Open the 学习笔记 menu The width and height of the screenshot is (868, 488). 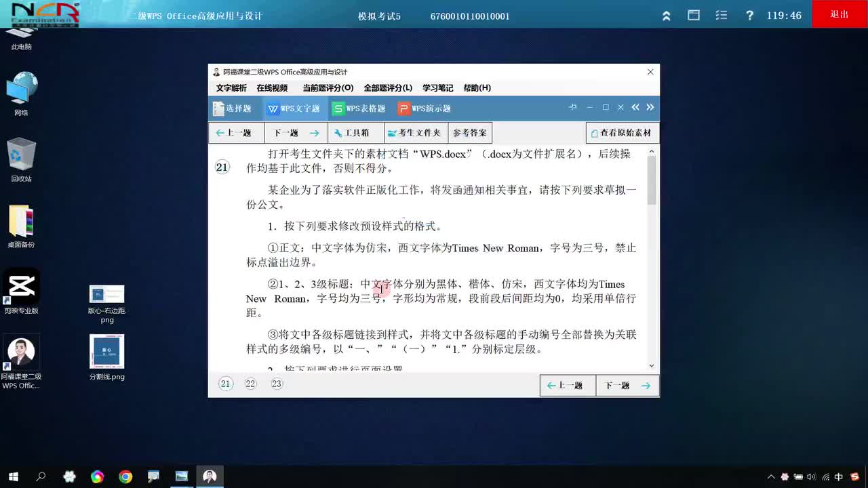[438, 88]
